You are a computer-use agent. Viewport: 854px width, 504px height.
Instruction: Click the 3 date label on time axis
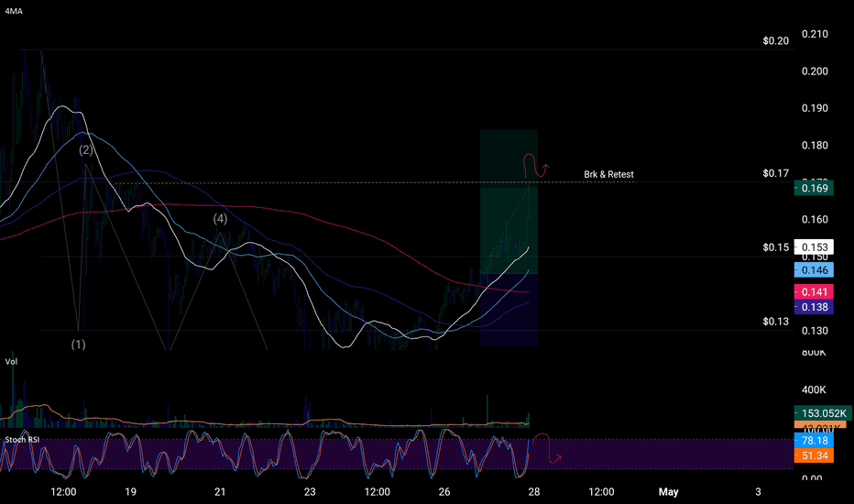point(758,491)
